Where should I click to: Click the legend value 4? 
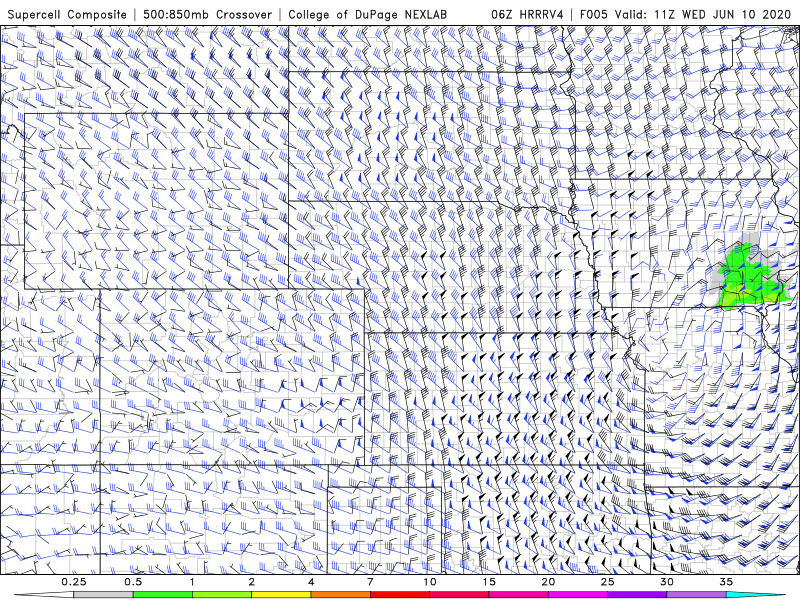point(311,582)
